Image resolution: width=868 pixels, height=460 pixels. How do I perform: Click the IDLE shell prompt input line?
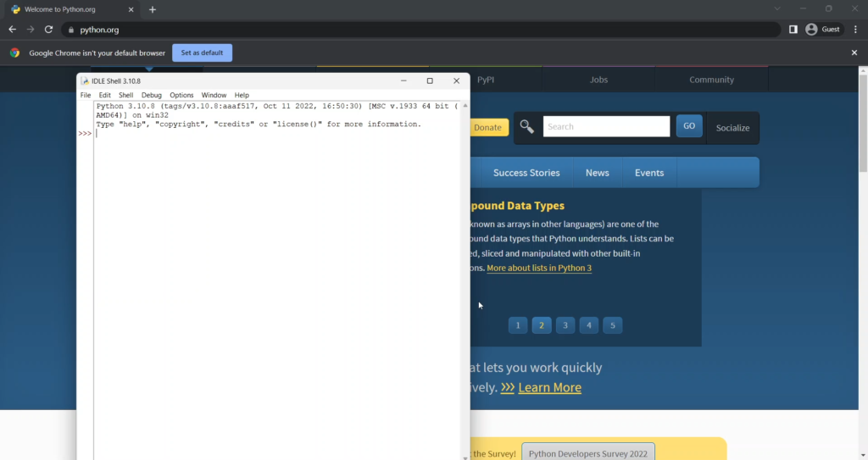(x=277, y=133)
